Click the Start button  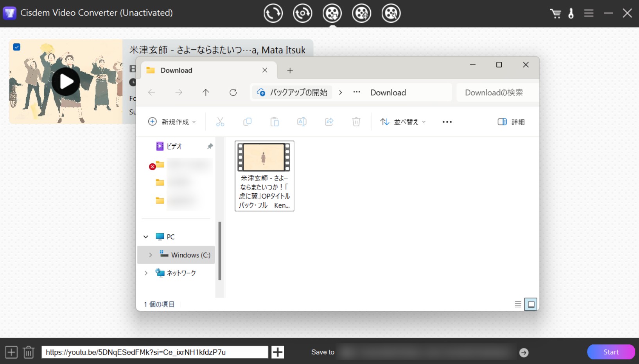point(611,352)
